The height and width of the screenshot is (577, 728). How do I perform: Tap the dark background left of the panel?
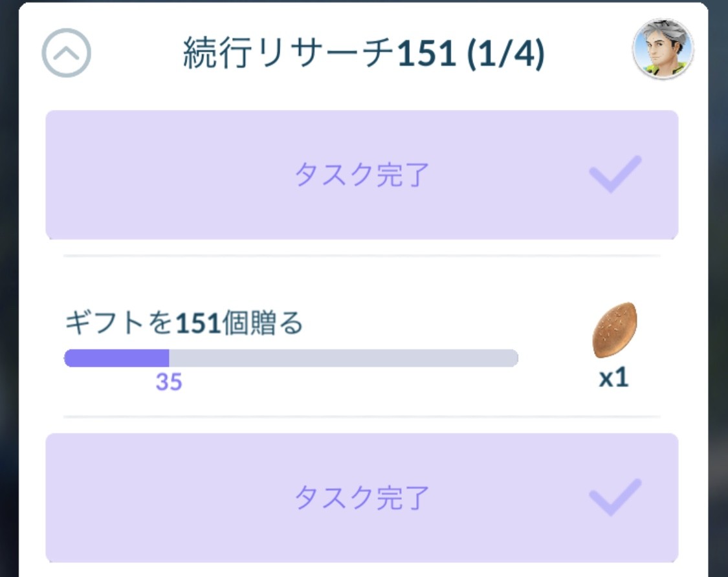tap(8, 291)
